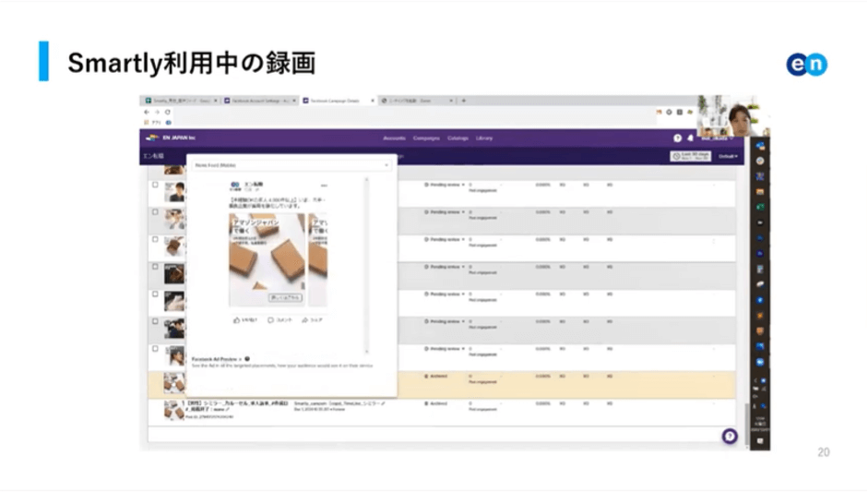Switch to the Facebook Account Settings tab
Screen dimensions: 868x492
point(260,101)
